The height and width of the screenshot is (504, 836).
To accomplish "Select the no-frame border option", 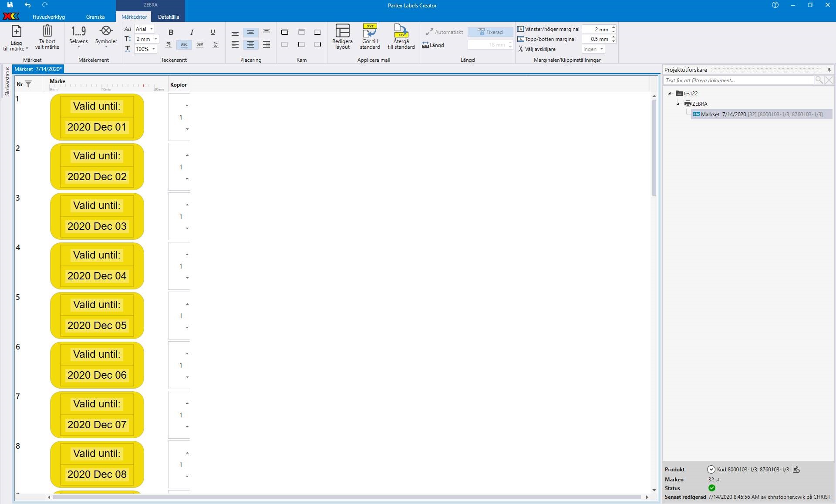I will (x=285, y=44).
